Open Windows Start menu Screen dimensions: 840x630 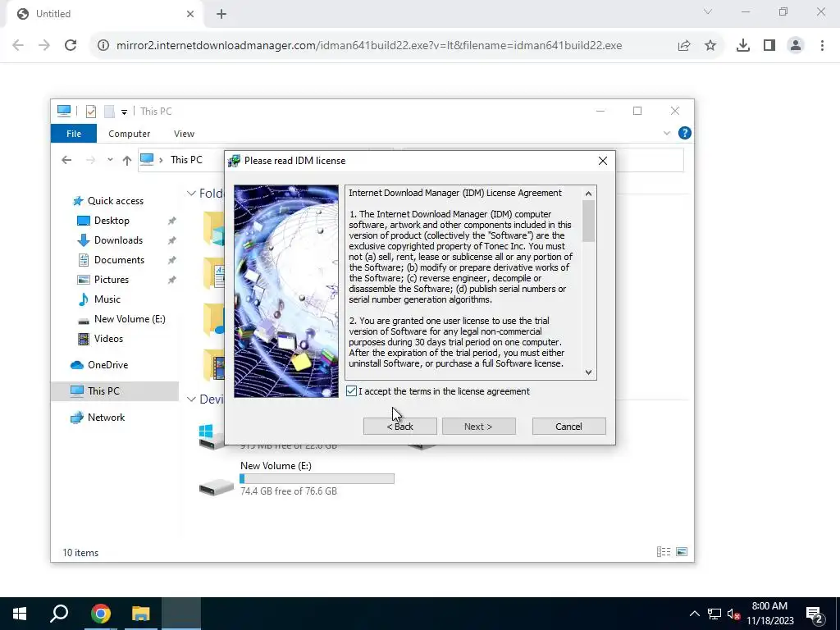(x=20, y=614)
